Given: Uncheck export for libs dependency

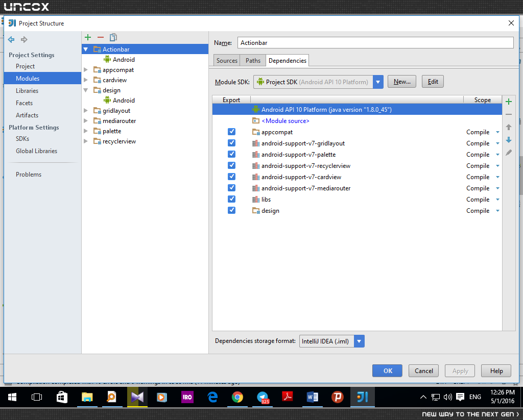Looking at the screenshot, I should (x=231, y=200).
